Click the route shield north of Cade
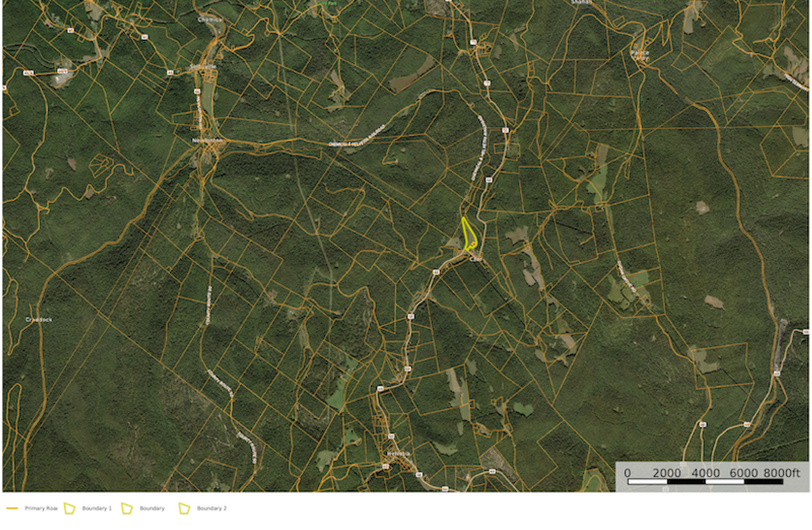 pos(488,179)
